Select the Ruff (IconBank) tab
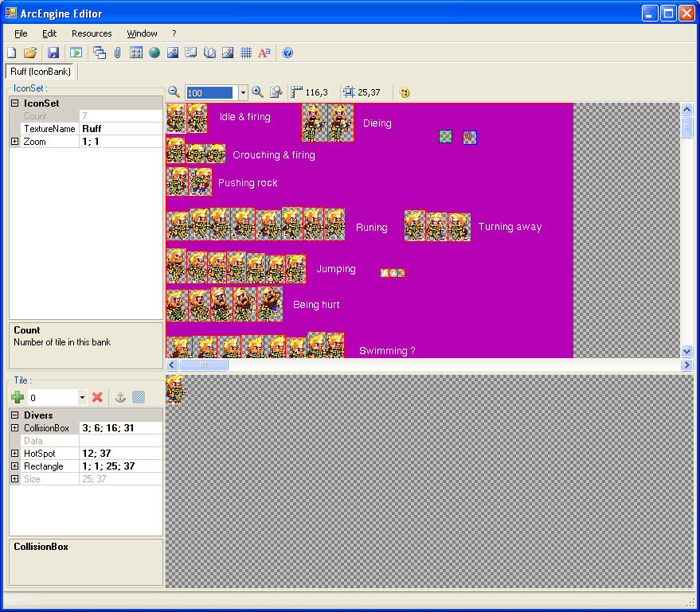The height and width of the screenshot is (612, 700). [41, 72]
